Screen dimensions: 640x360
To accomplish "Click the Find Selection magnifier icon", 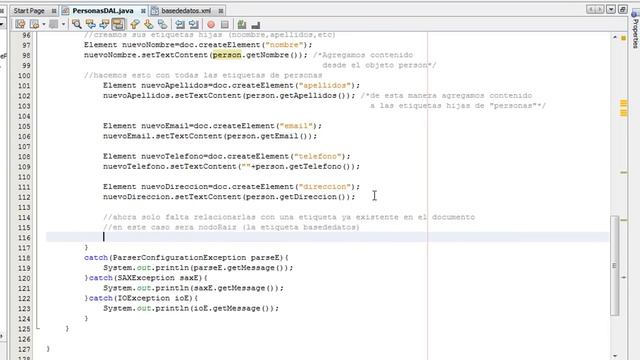I will [x=76, y=24].
